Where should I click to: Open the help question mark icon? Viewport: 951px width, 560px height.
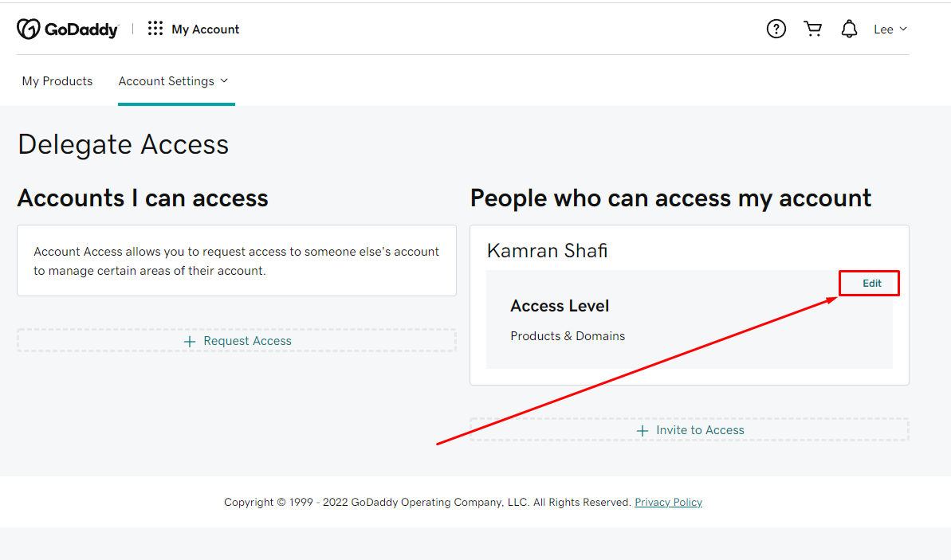click(776, 29)
